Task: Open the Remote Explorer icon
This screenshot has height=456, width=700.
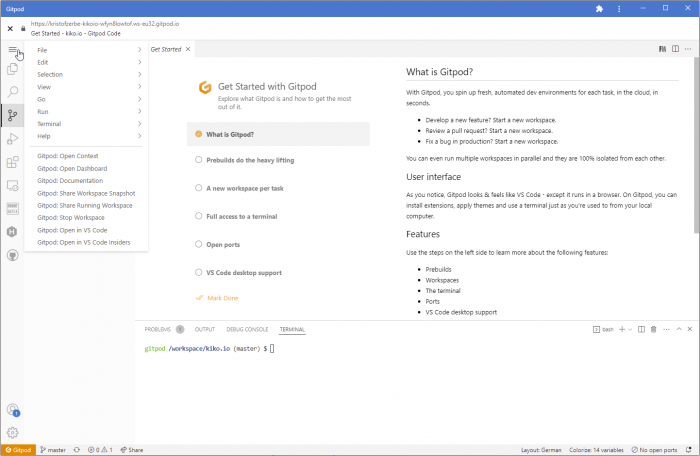Action: point(12,185)
